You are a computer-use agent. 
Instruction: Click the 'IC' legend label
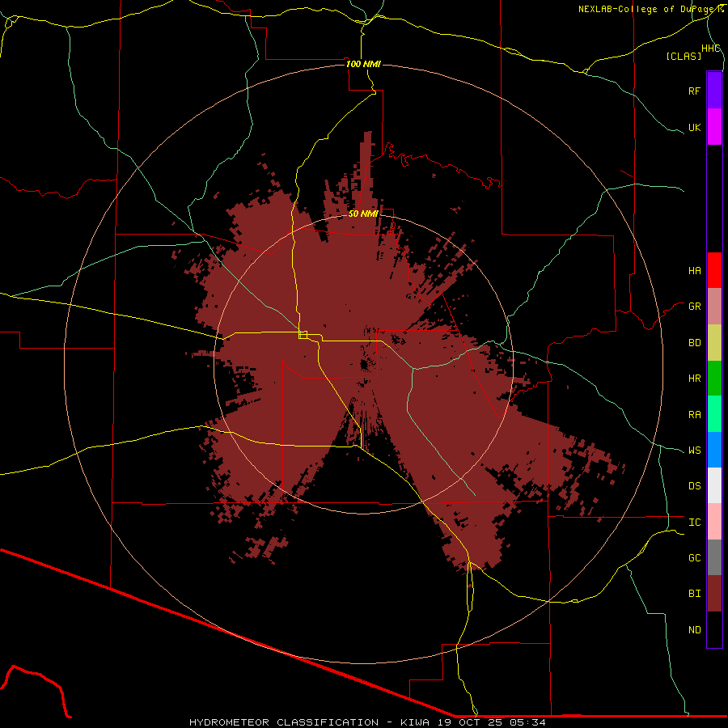(x=695, y=523)
